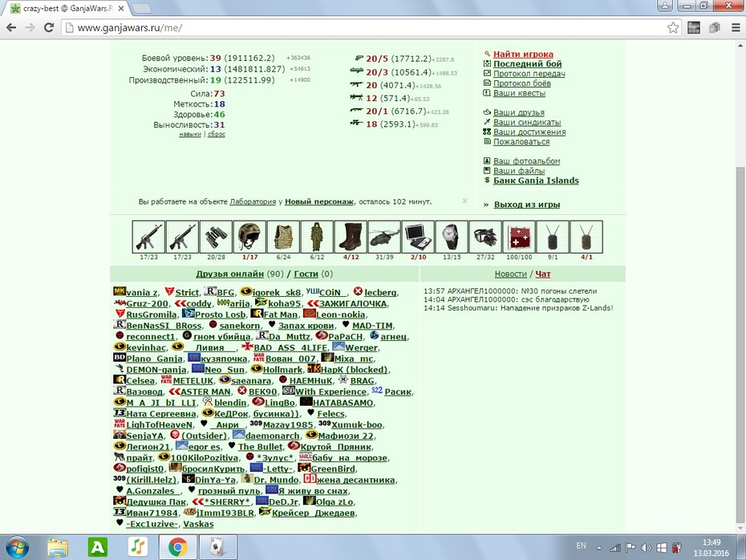Open the навыки link
The image size is (746, 560).
tap(190, 134)
